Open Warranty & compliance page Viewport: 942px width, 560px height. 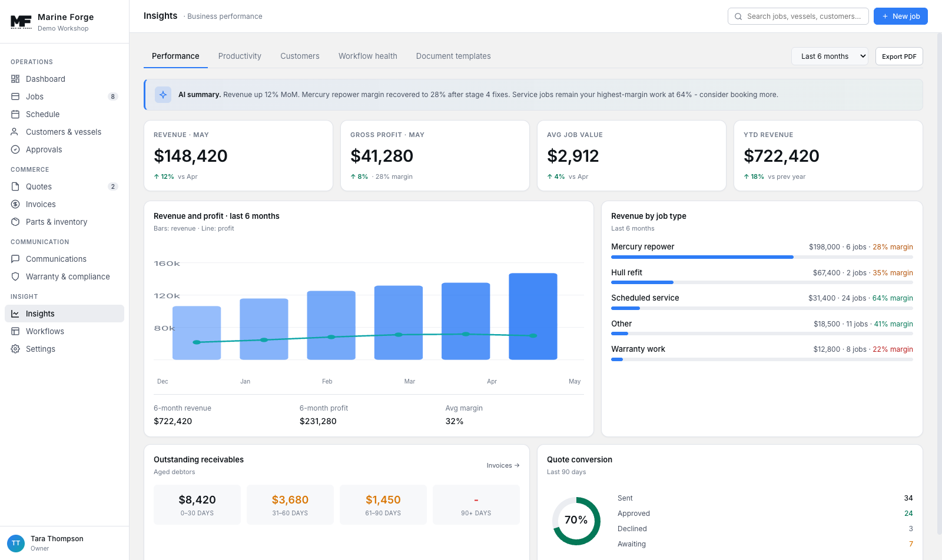pyautogui.click(x=64, y=276)
